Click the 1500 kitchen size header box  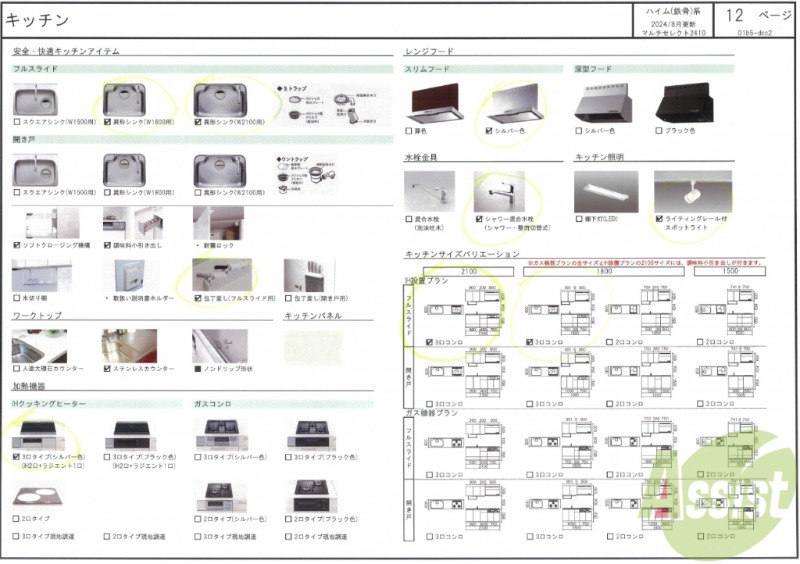click(730, 271)
